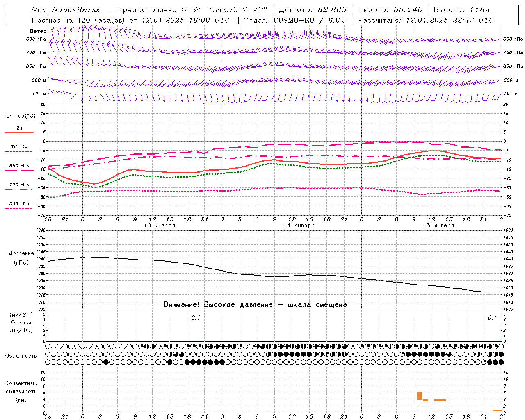Click the Nov_Novosibirsk station title

[x=66, y=10]
